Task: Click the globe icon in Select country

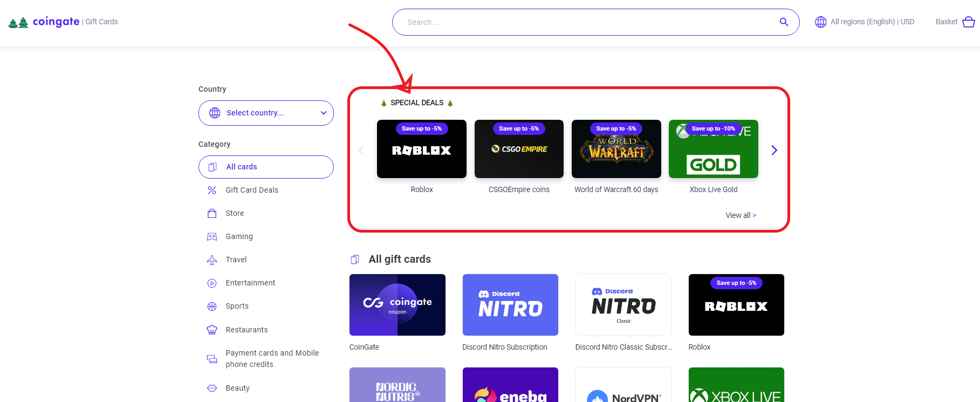Action: coord(215,113)
